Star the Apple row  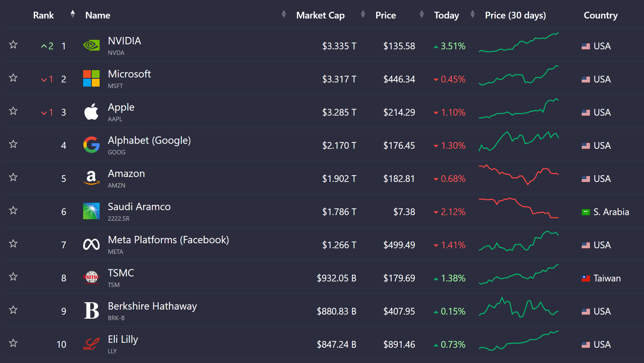tap(13, 111)
